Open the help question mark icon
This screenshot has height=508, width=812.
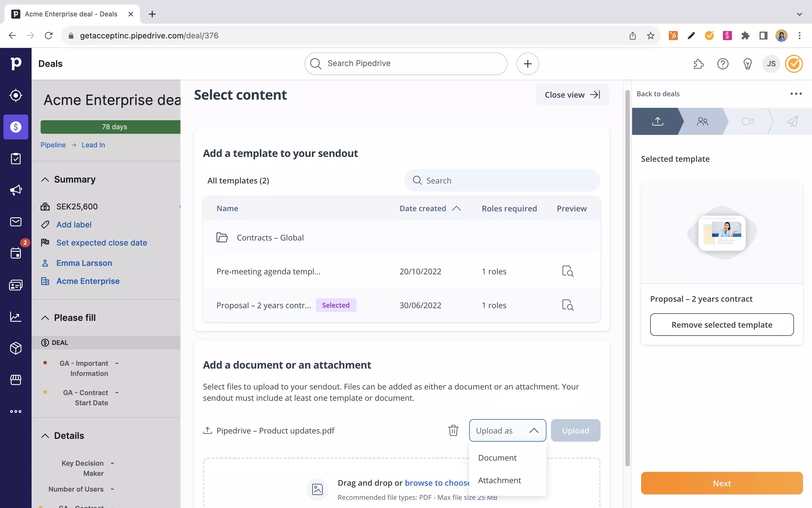coord(723,64)
